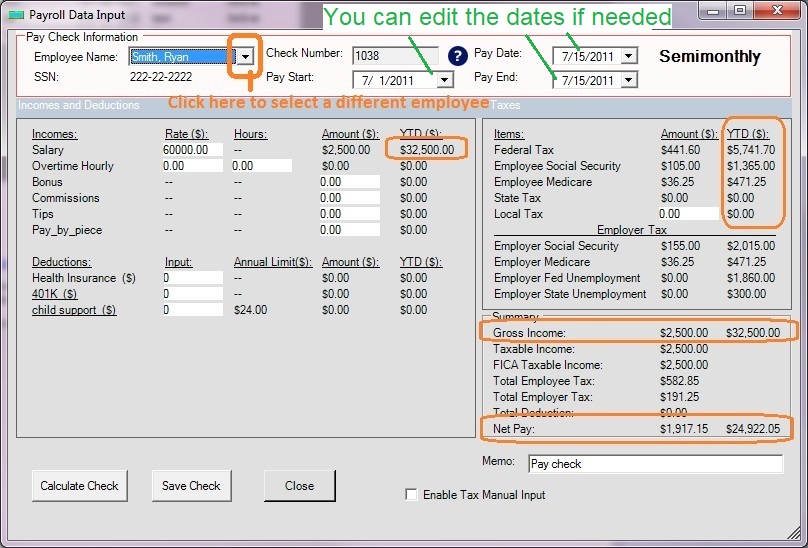
Task: Enable Tax Manual Input checkbox
Action: [x=411, y=494]
